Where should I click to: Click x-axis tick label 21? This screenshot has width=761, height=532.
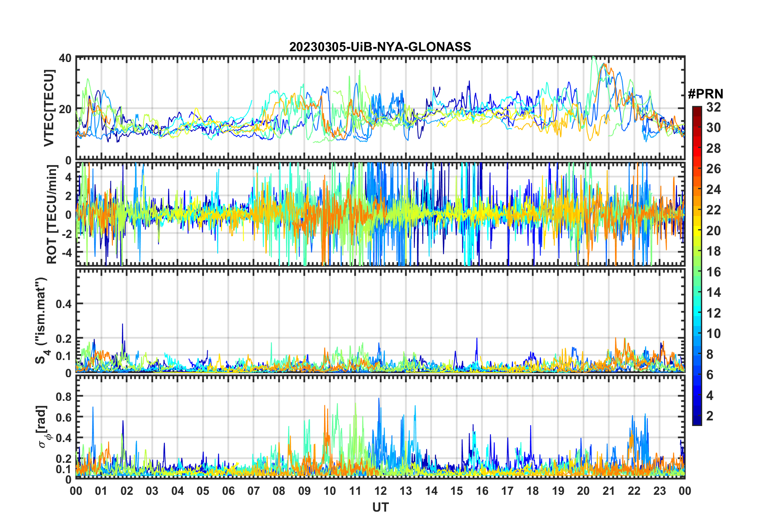point(609,491)
